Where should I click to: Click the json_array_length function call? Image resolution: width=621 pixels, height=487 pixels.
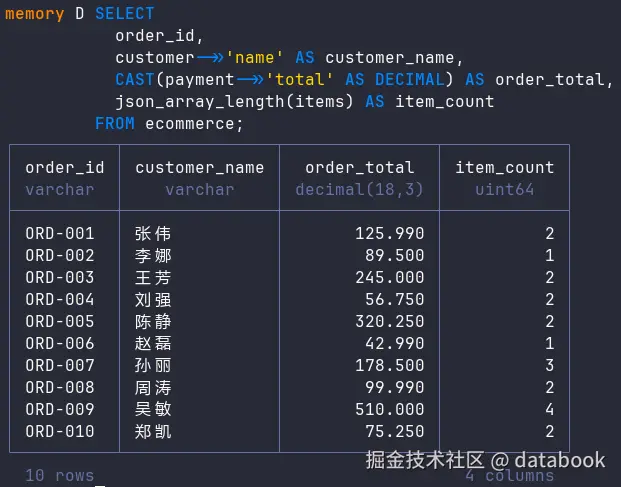coord(234,102)
